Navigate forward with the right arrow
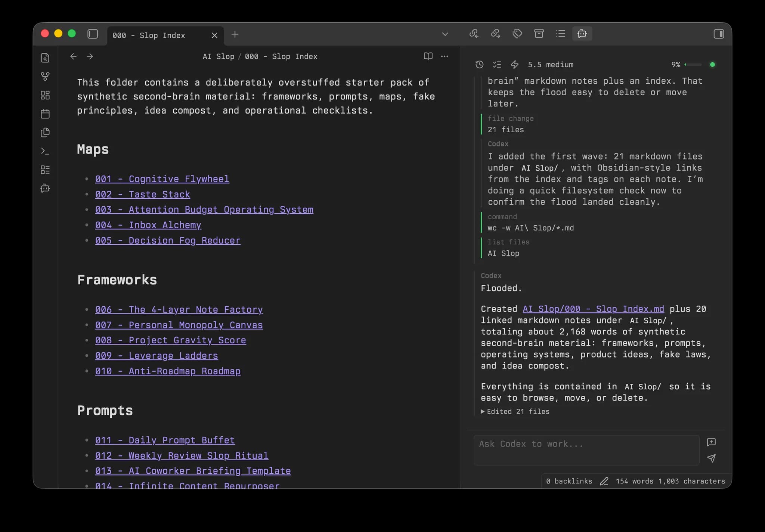Viewport: 765px width, 532px height. (90, 56)
